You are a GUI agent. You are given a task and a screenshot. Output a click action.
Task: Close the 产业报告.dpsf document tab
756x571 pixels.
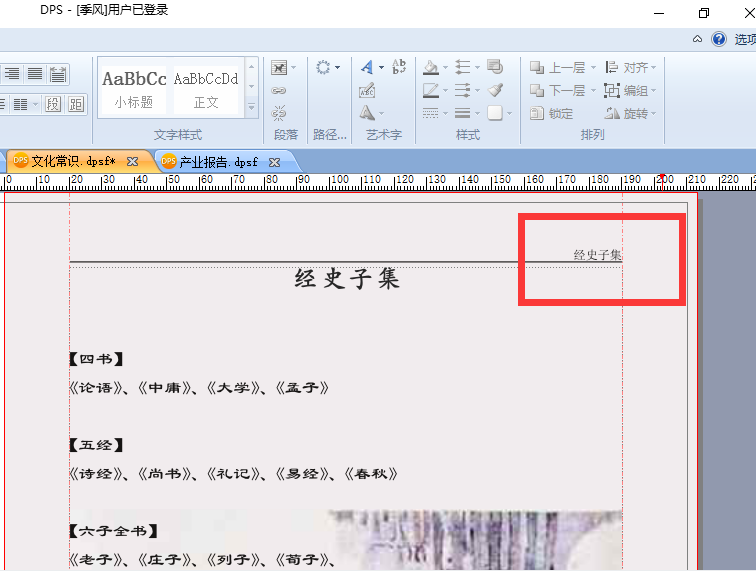[274, 163]
